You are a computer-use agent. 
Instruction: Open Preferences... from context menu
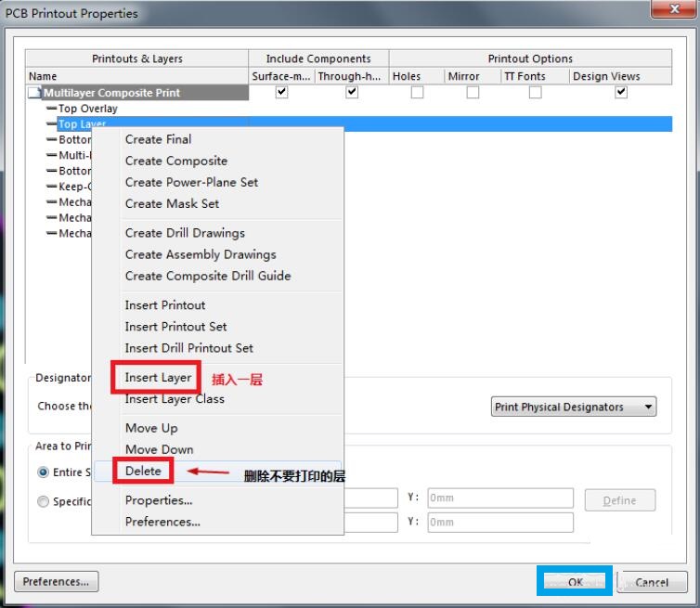[162, 522]
